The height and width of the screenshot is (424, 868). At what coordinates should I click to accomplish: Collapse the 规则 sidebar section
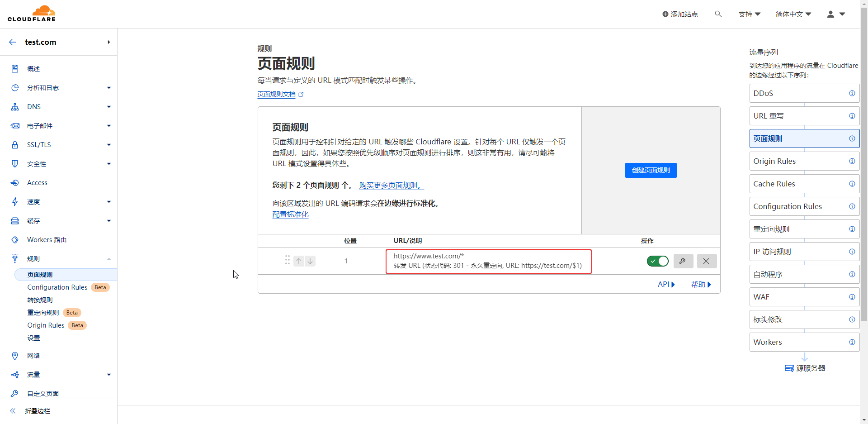108,259
